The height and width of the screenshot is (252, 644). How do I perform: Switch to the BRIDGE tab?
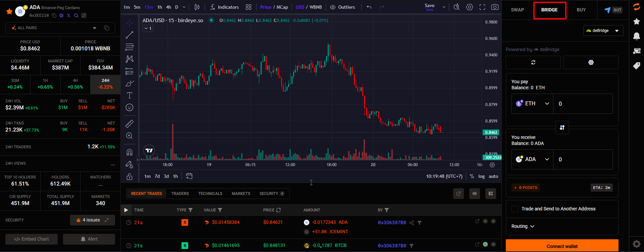tap(549, 10)
